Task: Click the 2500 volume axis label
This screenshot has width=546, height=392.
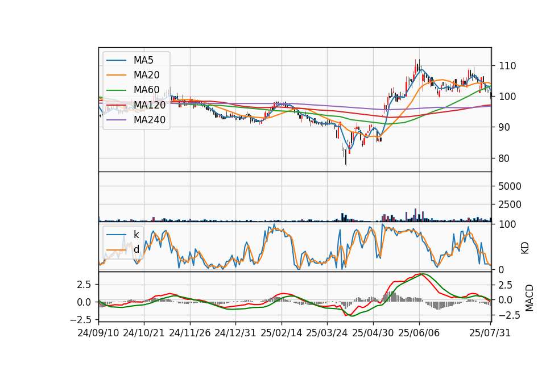Action: pyautogui.click(x=510, y=205)
